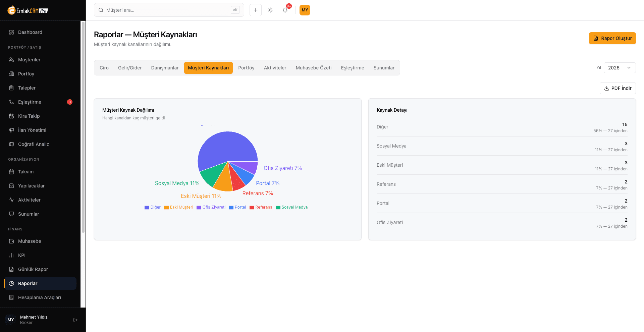The image size is (644, 332).
Task: Open Sunumlar in the sidebar
Action: click(40, 214)
